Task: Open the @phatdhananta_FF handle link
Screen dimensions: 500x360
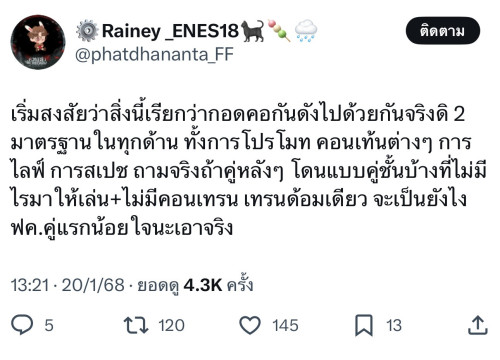Action: pyautogui.click(x=154, y=54)
